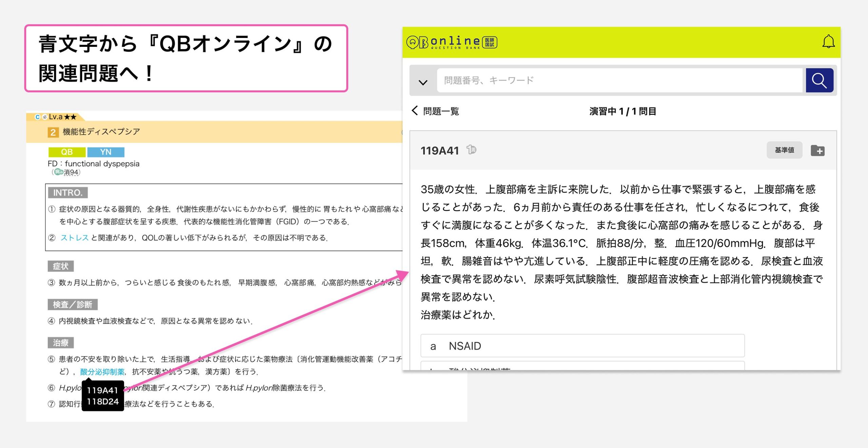Select the partially visible answer option b
Viewport: 868px width, 448px height.
pyautogui.click(x=582, y=366)
